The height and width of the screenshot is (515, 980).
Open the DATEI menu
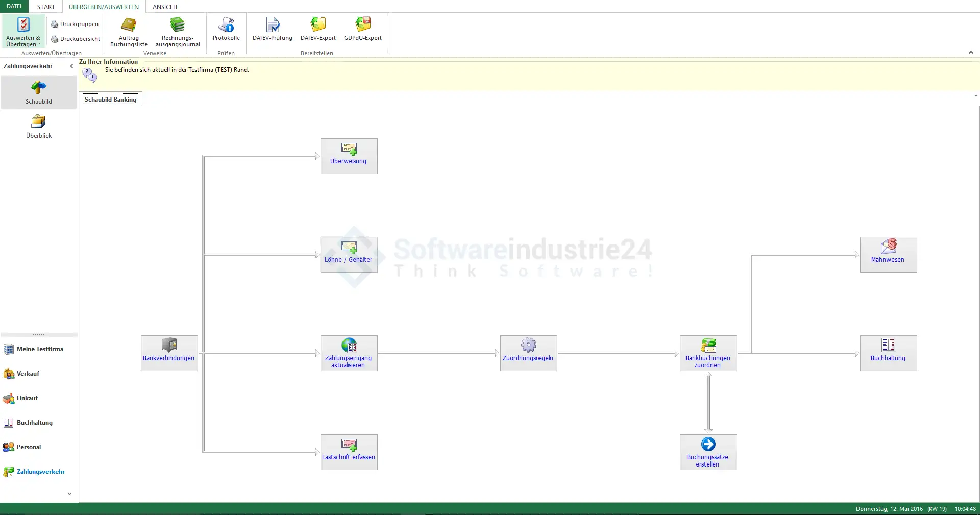(x=14, y=7)
